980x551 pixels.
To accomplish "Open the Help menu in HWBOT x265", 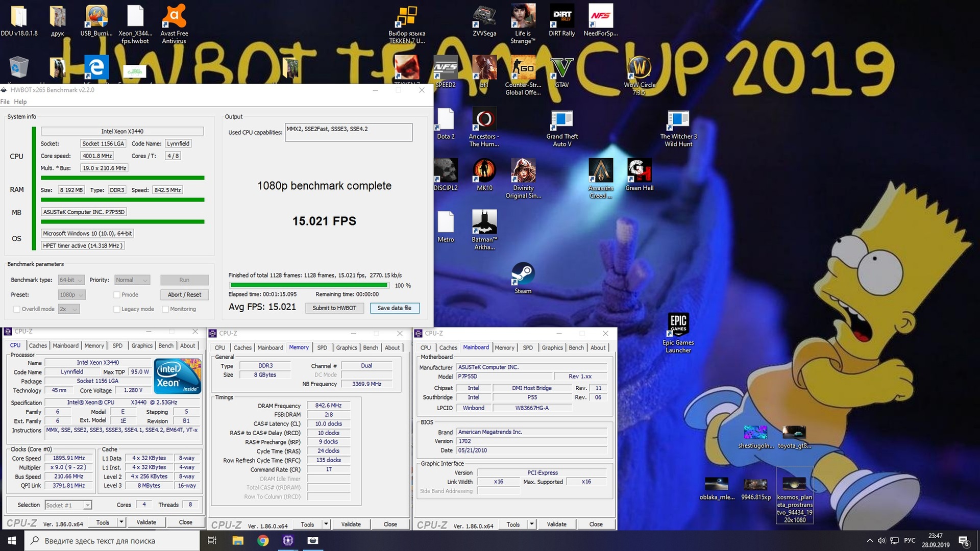I will [x=20, y=102].
